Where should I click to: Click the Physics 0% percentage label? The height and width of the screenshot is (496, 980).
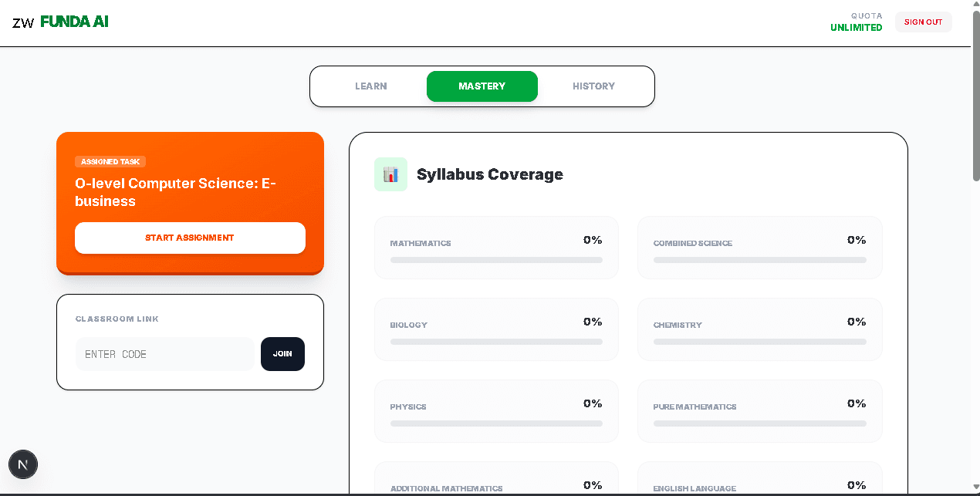592,403
